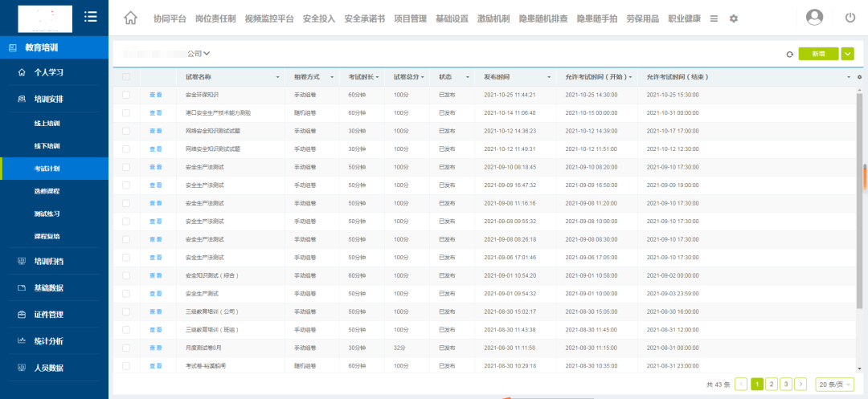868x399 pixels.
Task: Open the 20 条/页 page size dropdown
Action: (834, 385)
